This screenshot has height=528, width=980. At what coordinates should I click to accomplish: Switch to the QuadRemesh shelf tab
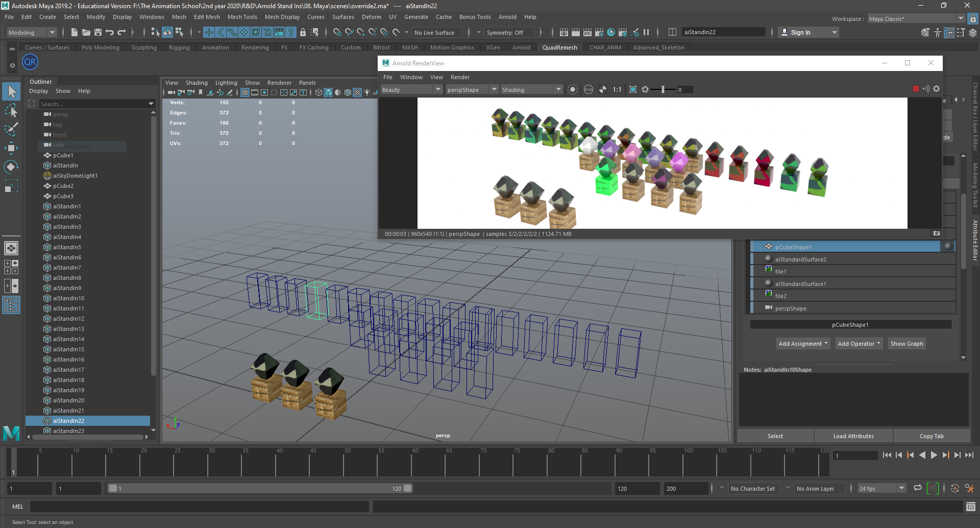(560, 47)
